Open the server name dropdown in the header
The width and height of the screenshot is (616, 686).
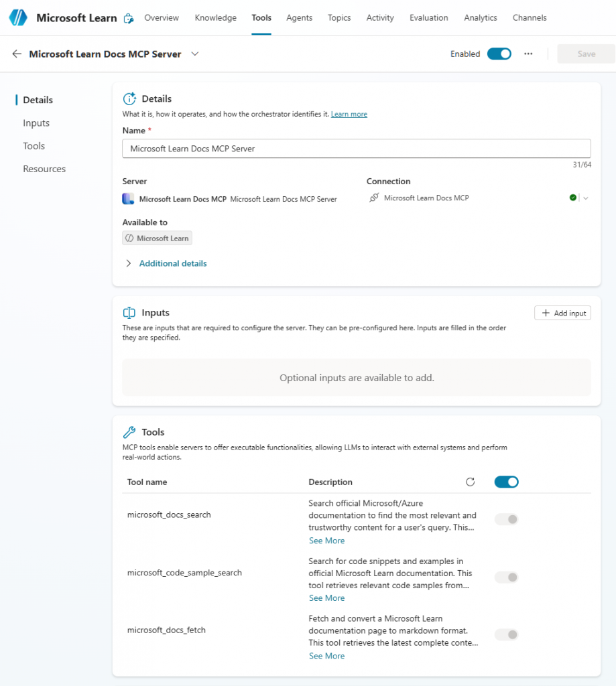coord(195,54)
